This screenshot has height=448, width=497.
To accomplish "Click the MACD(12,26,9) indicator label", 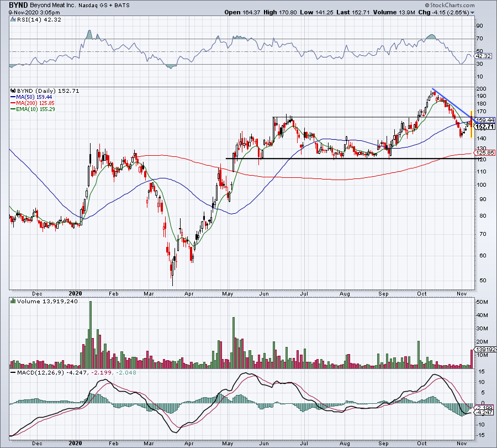I will coord(48,373).
